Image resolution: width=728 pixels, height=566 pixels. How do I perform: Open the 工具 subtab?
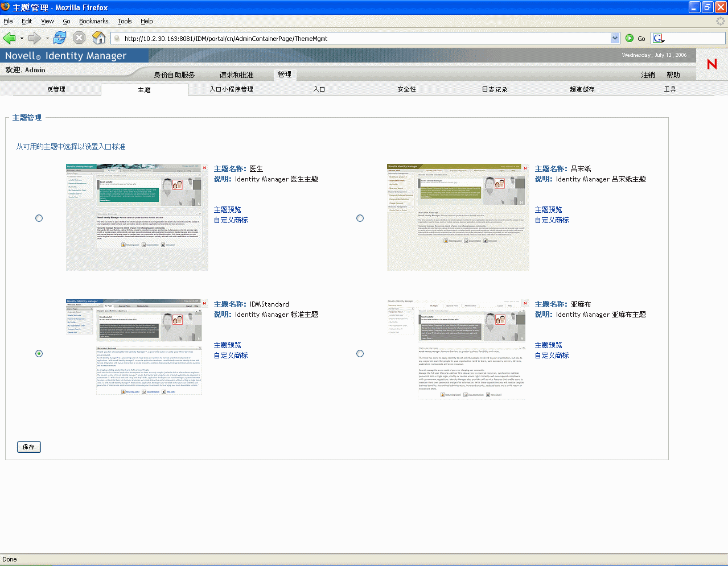tap(670, 89)
